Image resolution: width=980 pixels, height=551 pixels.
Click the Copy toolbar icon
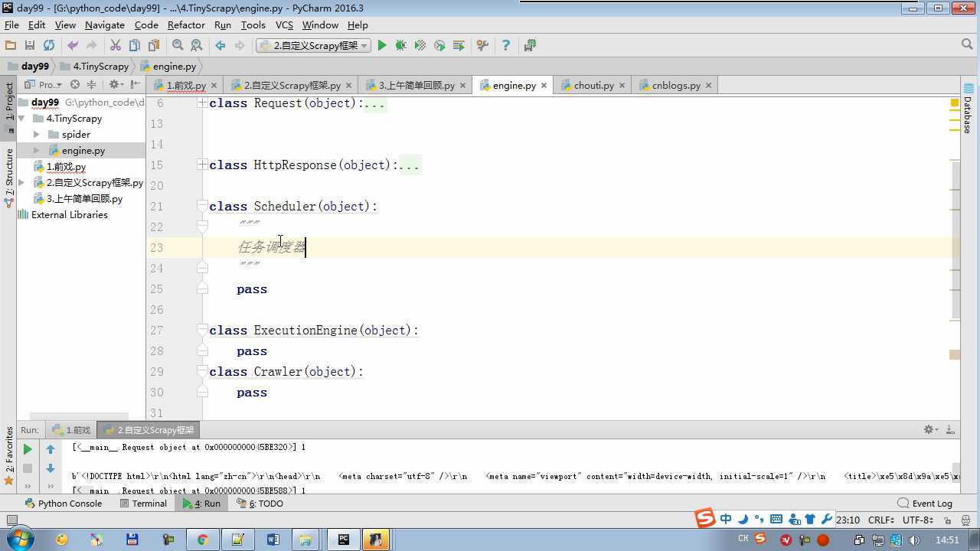click(135, 46)
